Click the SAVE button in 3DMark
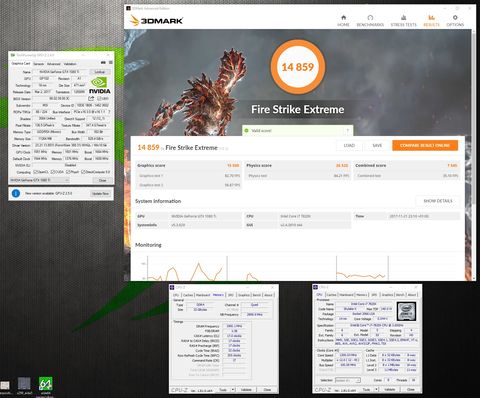The width and height of the screenshot is (480, 398). tap(377, 145)
